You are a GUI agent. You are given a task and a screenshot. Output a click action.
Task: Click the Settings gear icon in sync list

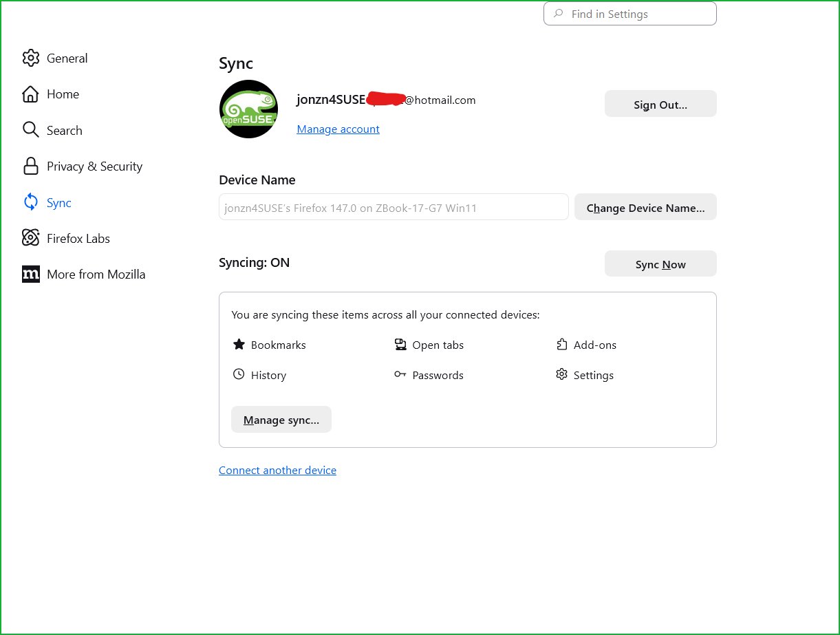(x=561, y=375)
